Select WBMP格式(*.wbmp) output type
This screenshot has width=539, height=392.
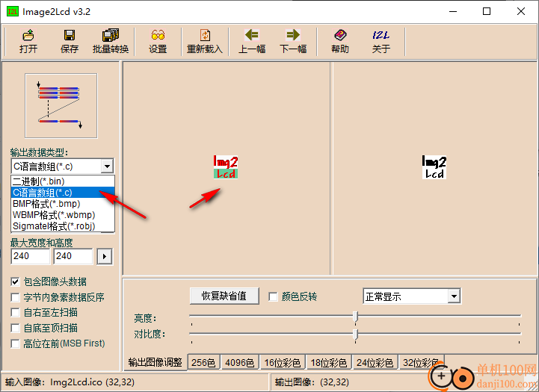pos(63,215)
